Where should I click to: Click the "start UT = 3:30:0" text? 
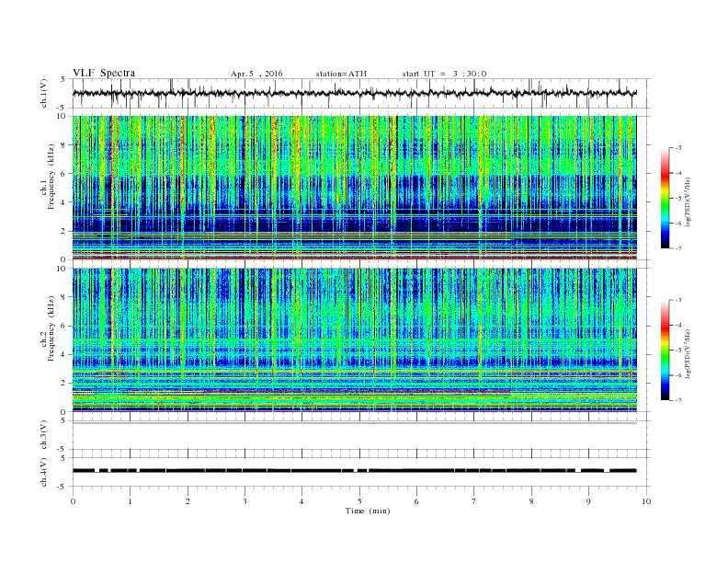pyautogui.click(x=444, y=74)
